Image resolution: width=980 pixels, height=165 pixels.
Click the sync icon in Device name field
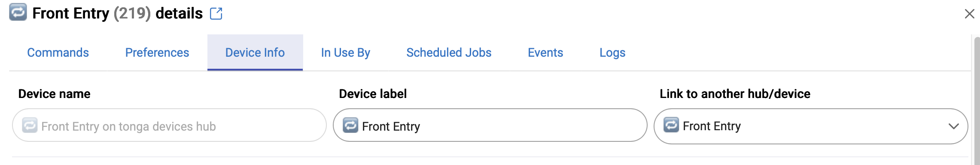click(x=30, y=125)
